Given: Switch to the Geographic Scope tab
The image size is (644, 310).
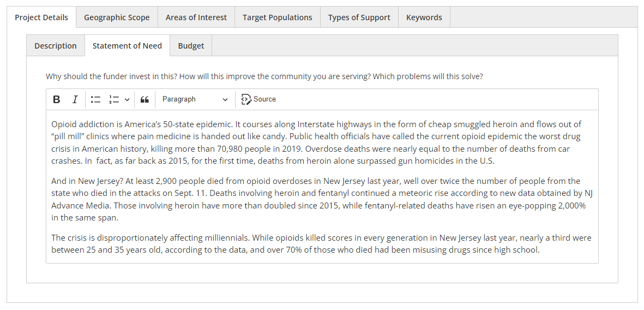Looking at the screenshot, I should point(117,17).
